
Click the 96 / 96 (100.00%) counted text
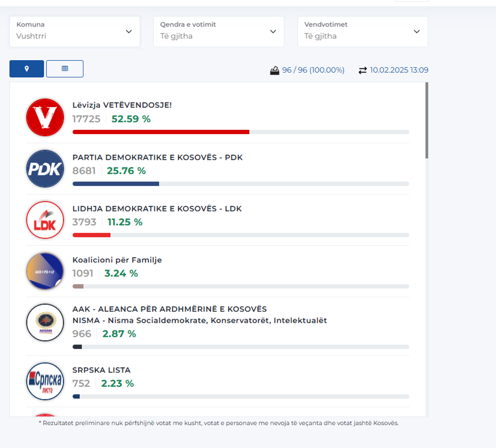313,70
